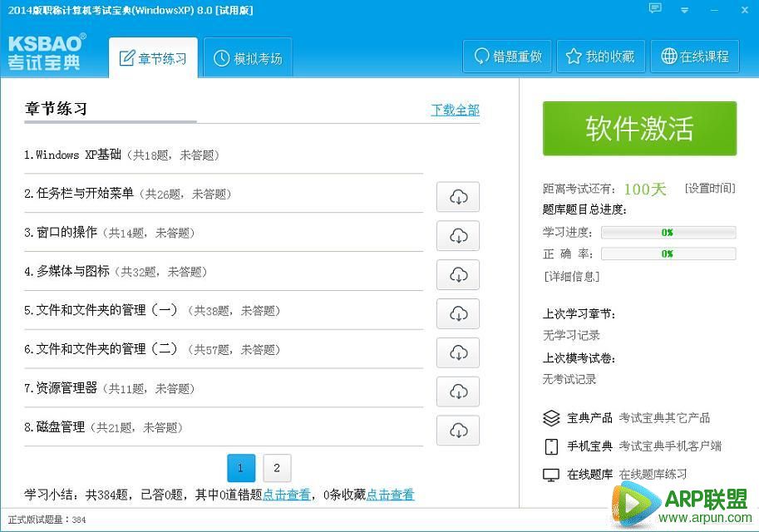The height and width of the screenshot is (532, 759).
Task: Switch to the 模拟考场 tab
Action: [247, 57]
